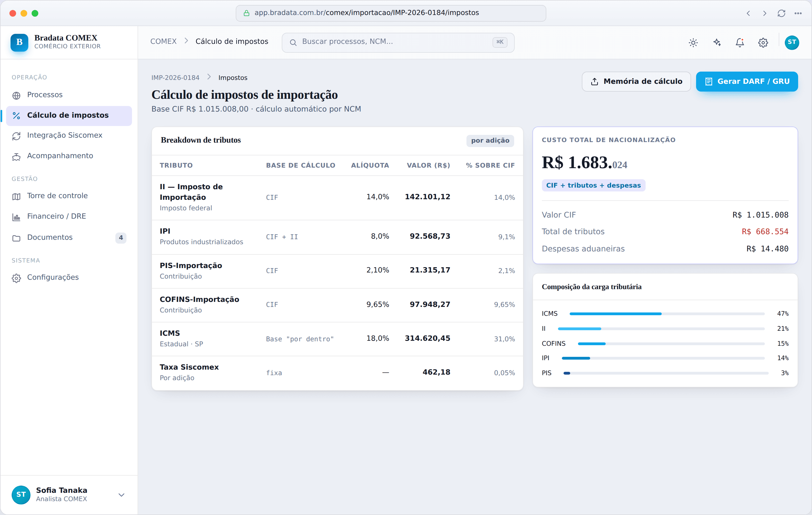Open notifications bell icon
Viewport: 812px width, 515px height.
740,42
